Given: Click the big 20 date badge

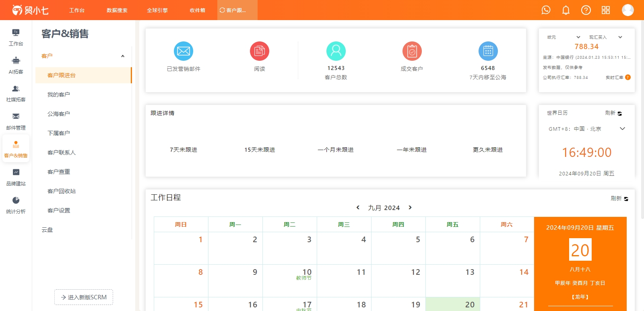Looking at the screenshot, I should 580,250.
